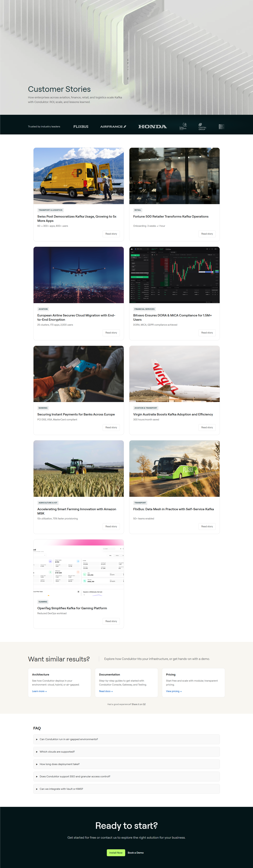Expand the SSO and access control FAQ
Viewport: 253px width, 868px height.
[126, 776]
